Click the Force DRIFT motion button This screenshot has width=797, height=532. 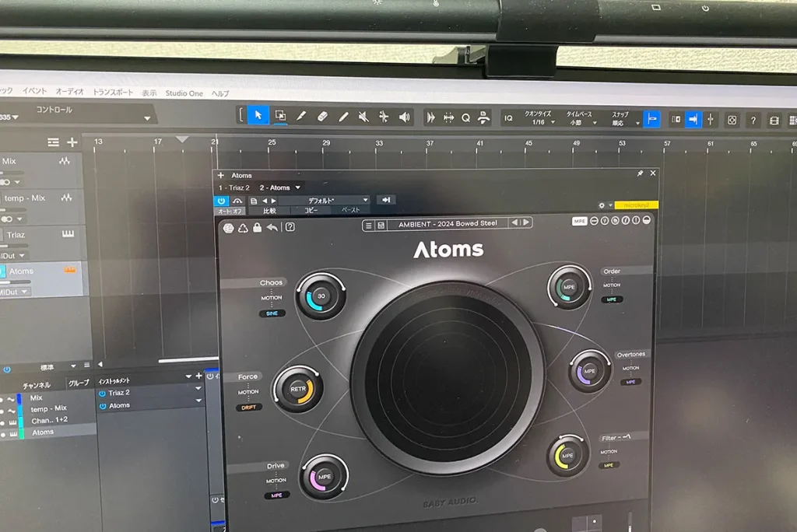(250, 407)
